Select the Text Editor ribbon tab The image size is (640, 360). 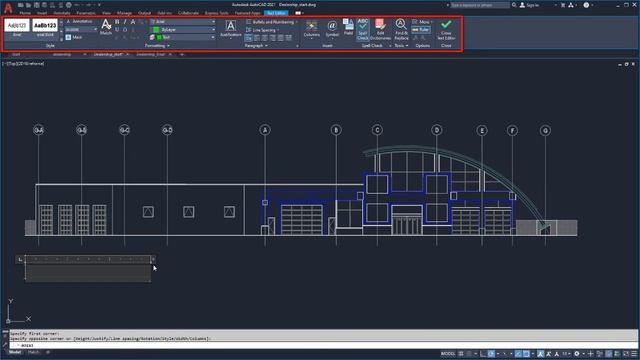276,13
